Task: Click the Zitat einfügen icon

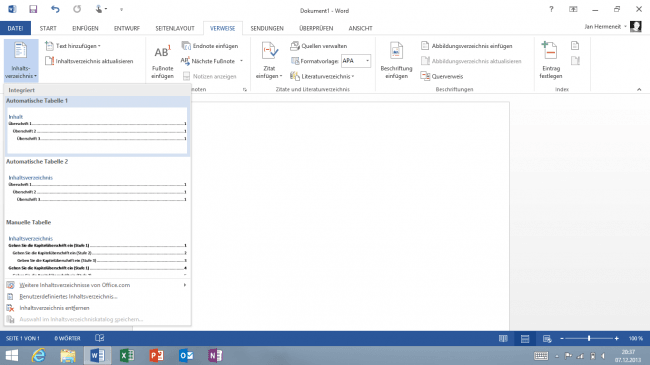Action: 269,51
